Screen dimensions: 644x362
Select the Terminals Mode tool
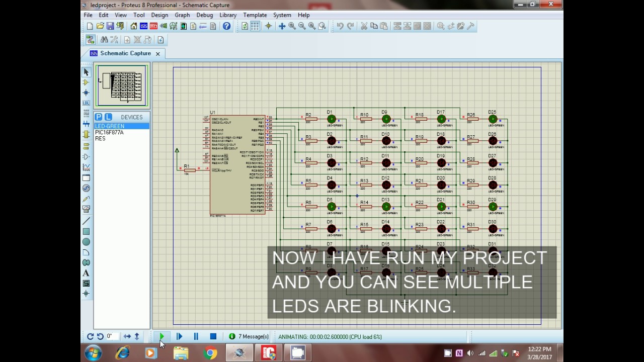coord(86,146)
